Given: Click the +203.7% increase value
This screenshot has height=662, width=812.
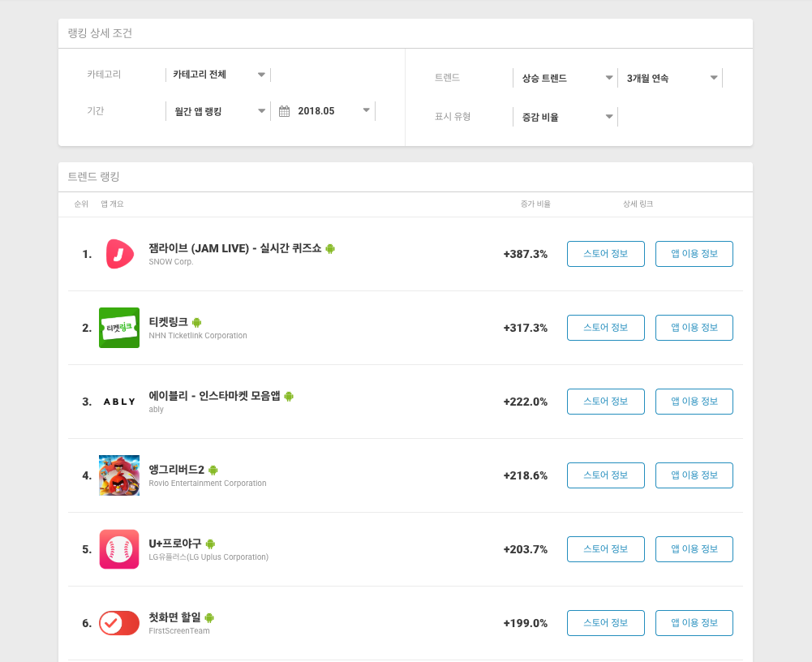Looking at the screenshot, I should coord(525,549).
